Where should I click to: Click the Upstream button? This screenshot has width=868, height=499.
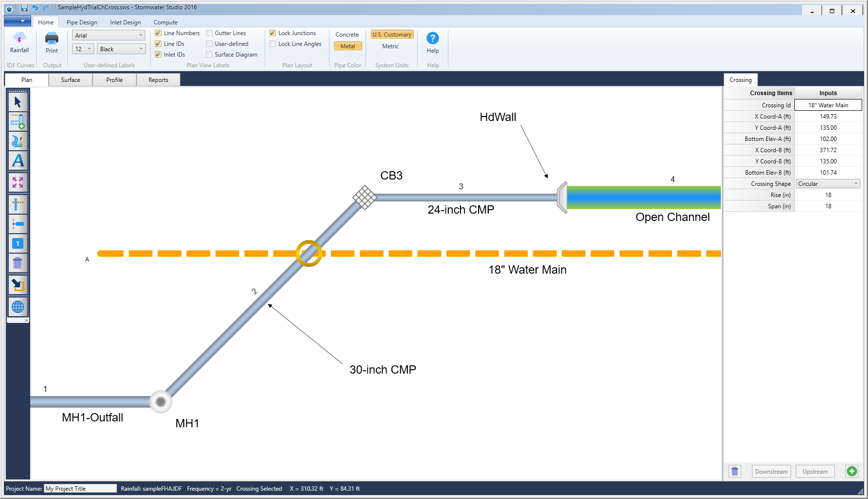click(815, 471)
